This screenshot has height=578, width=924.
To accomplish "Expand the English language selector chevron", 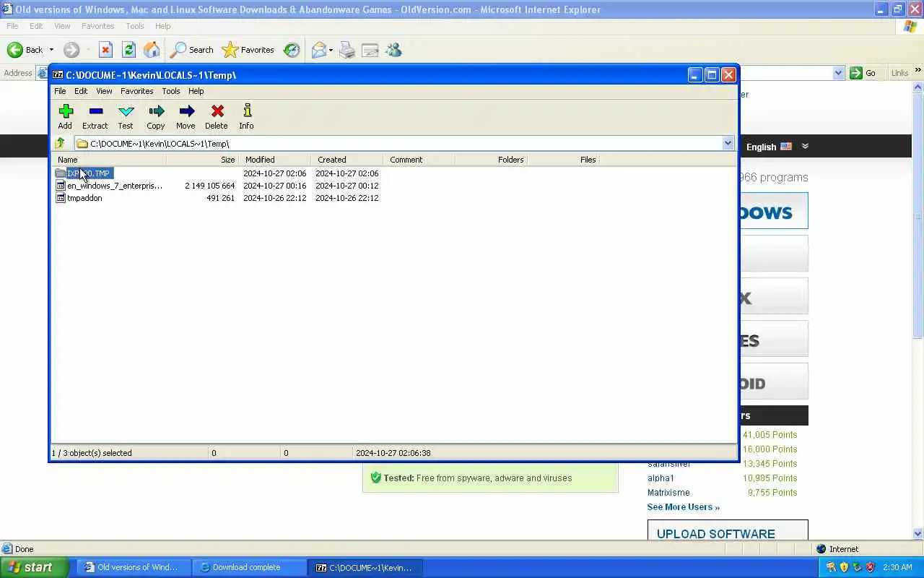I will coord(805,146).
